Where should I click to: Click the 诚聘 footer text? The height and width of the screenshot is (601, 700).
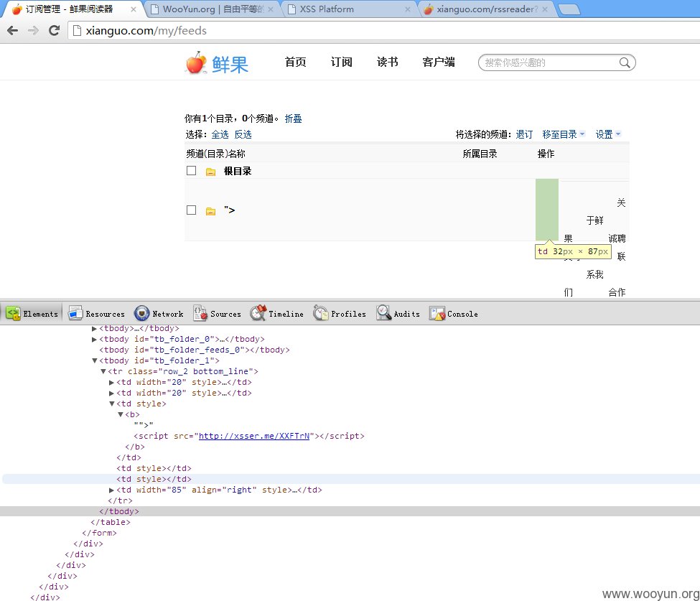click(x=617, y=238)
